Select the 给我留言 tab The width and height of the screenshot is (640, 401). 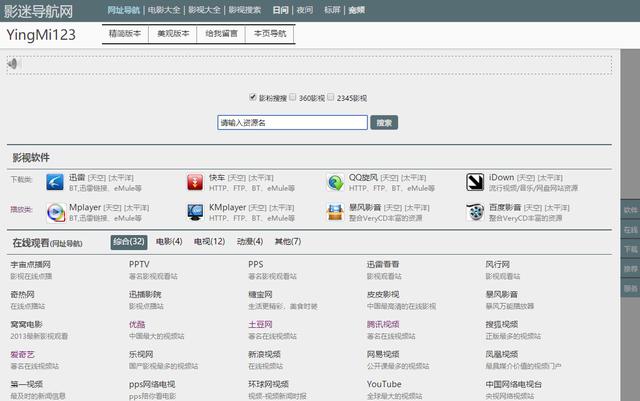click(221, 34)
